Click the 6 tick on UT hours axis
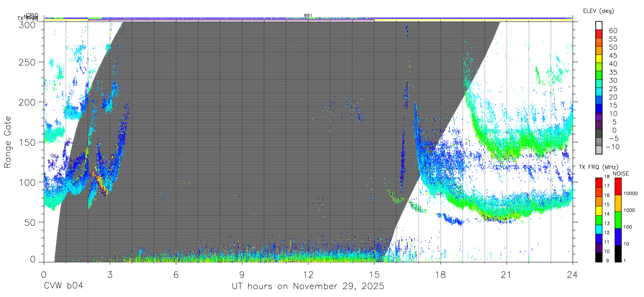644x297 pixels. pyautogui.click(x=176, y=274)
